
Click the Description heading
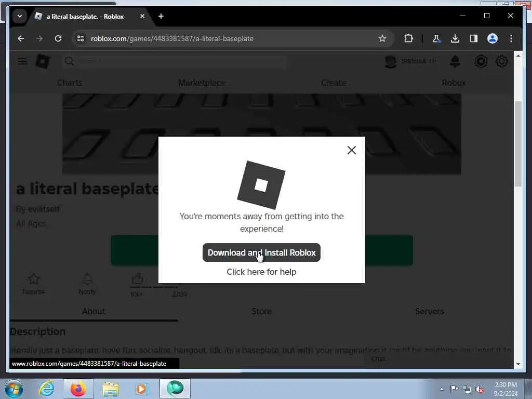37,331
